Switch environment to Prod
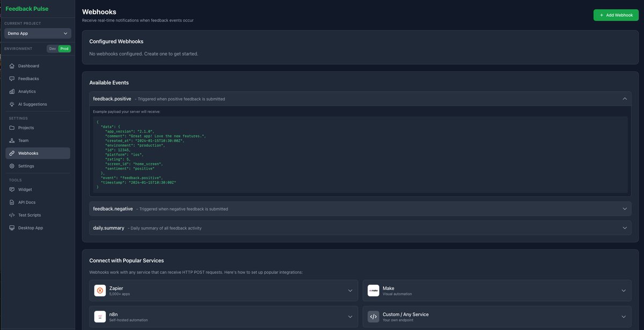This screenshot has height=330, width=644. [x=64, y=49]
